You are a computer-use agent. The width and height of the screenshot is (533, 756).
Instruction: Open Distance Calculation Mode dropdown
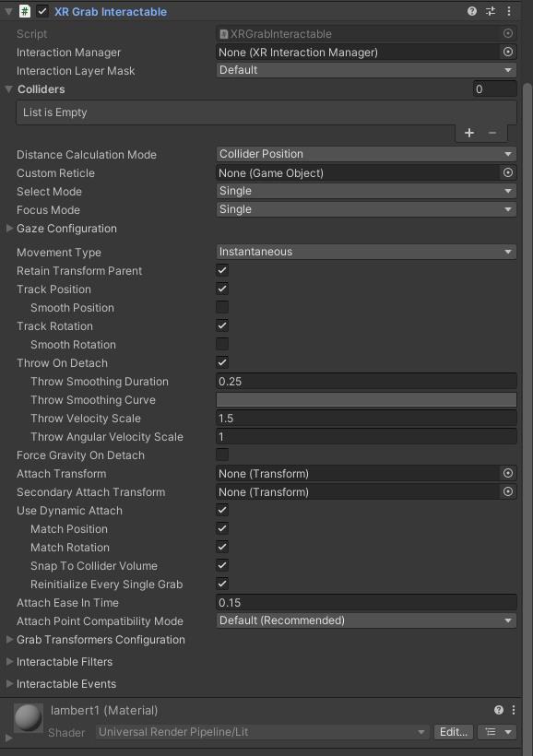coord(366,154)
